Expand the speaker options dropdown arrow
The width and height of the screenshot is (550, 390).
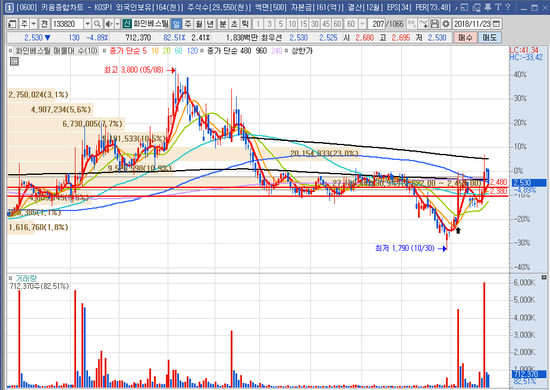[118, 24]
